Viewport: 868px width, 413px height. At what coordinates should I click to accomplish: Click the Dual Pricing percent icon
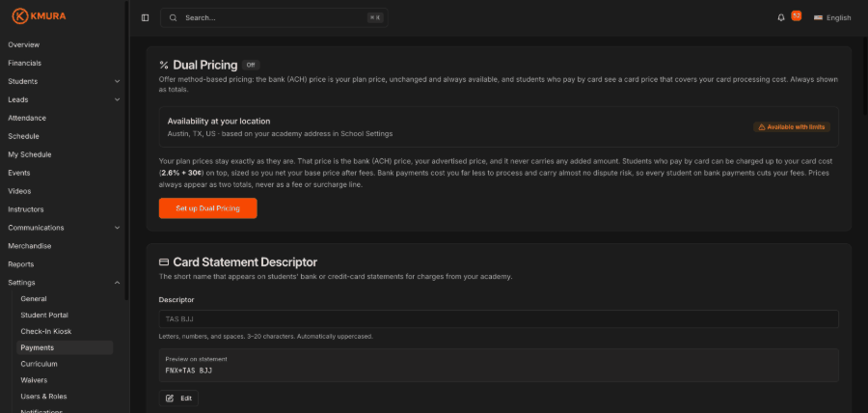tap(163, 66)
